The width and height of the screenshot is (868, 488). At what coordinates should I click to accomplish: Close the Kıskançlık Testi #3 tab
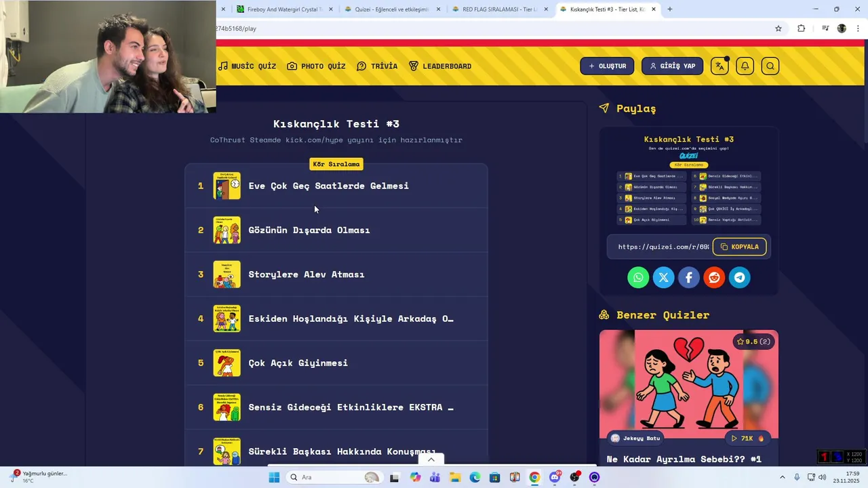click(x=654, y=9)
